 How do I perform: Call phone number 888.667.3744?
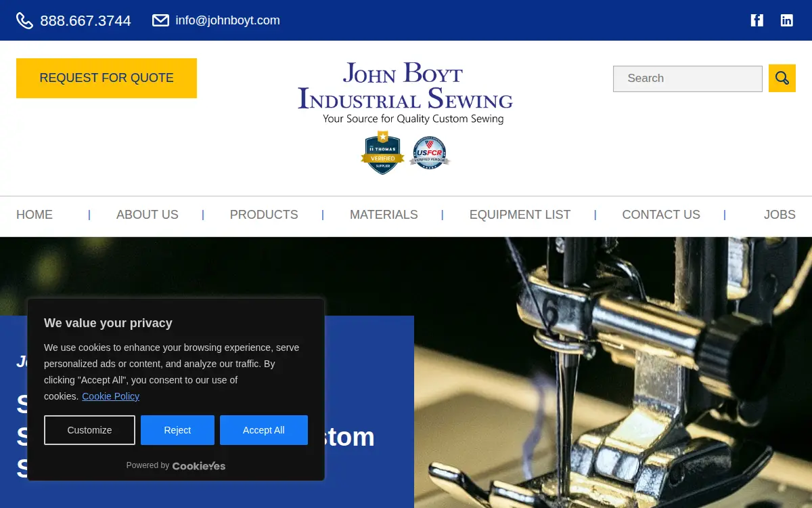coord(85,21)
